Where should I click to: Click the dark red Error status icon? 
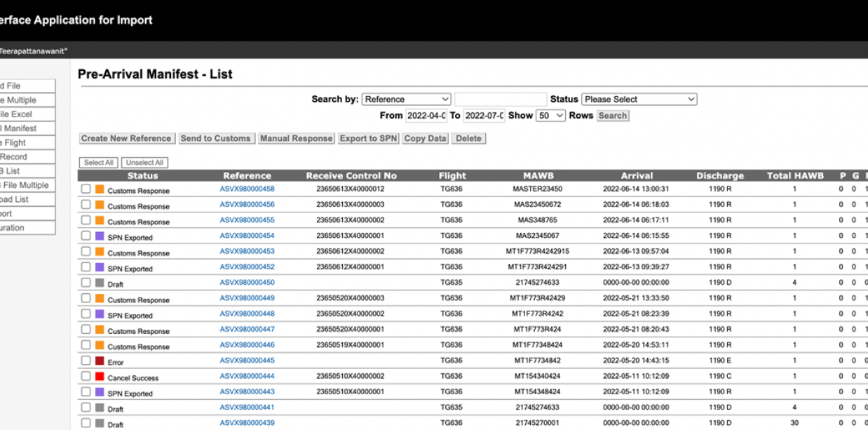[x=100, y=361]
